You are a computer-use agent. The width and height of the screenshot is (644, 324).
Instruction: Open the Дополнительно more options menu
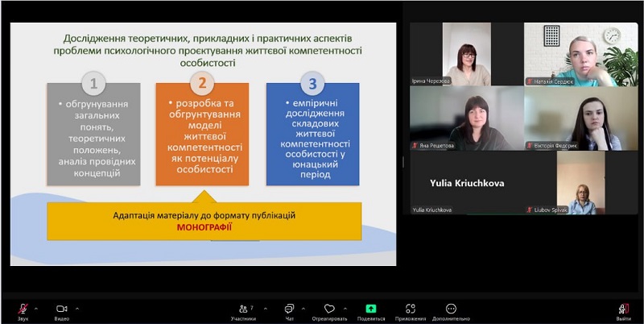pos(451,309)
